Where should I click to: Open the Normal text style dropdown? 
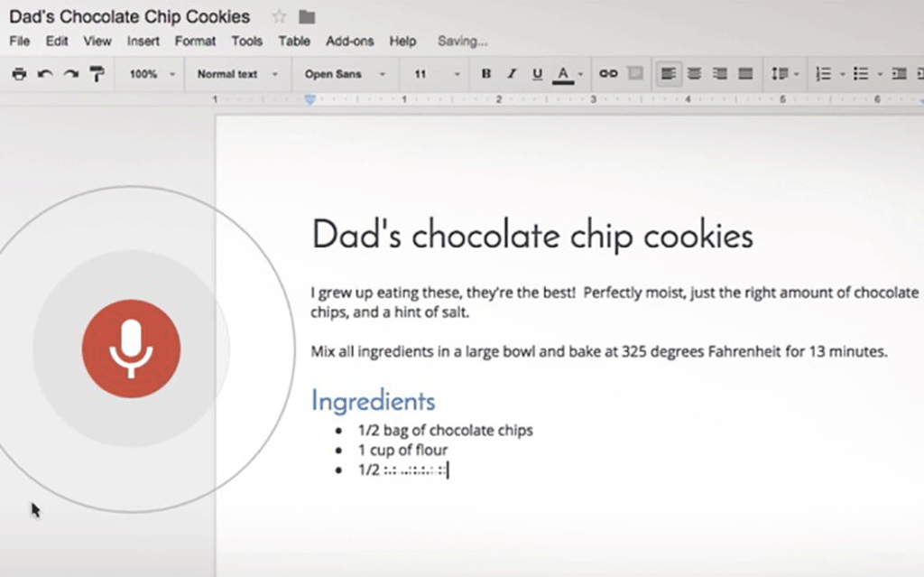(x=237, y=74)
